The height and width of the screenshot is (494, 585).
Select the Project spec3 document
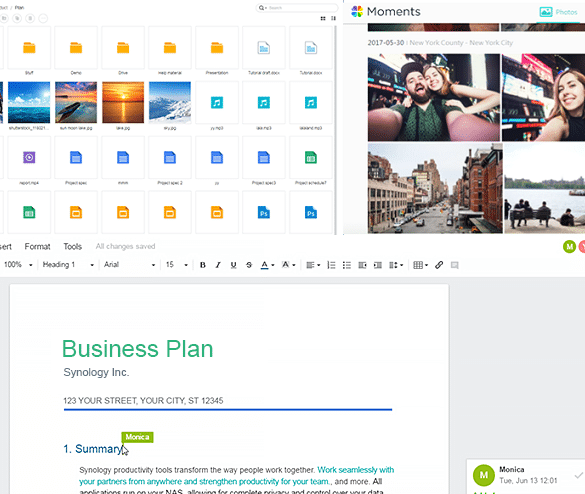click(264, 157)
